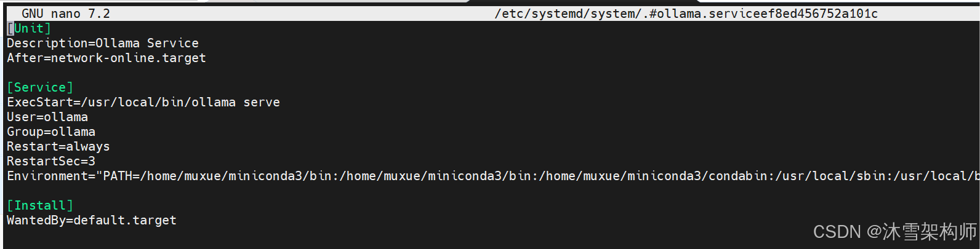The image size is (980, 249).
Task: Click the ollama.service file path in title bar
Action: 686,14
